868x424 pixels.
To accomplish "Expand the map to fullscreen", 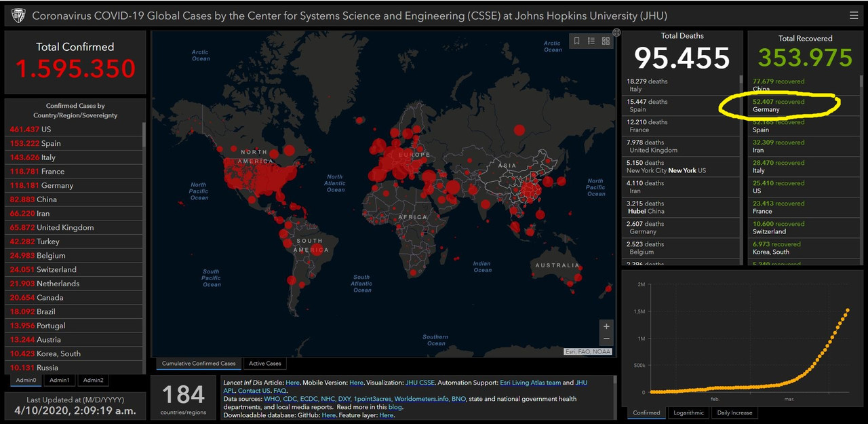I will tap(616, 33).
